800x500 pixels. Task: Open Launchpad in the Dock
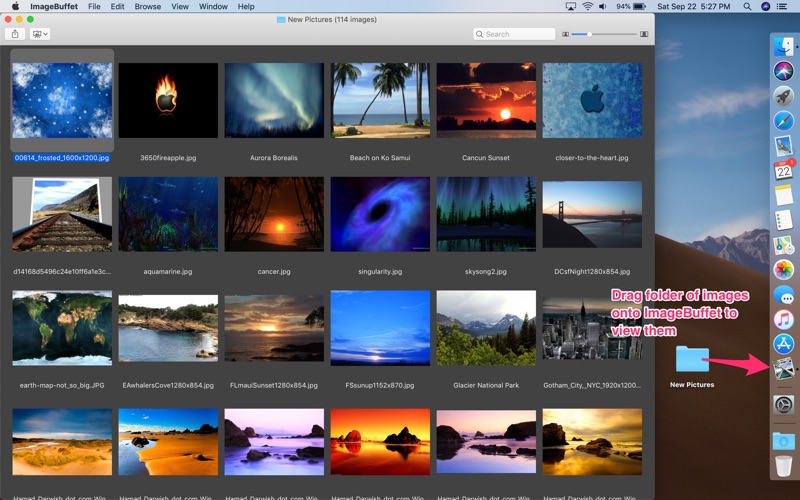pyautogui.click(x=784, y=96)
